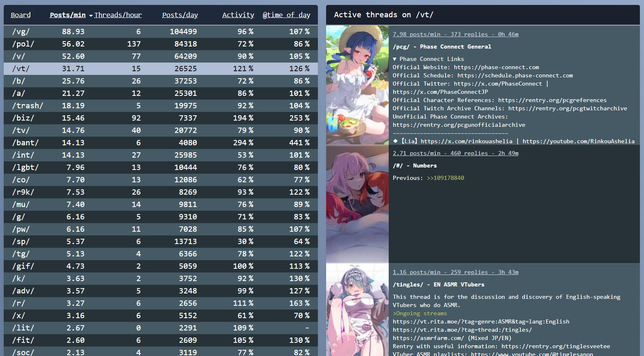Click the 253 % time-of-day value for /biz/

(x=299, y=118)
